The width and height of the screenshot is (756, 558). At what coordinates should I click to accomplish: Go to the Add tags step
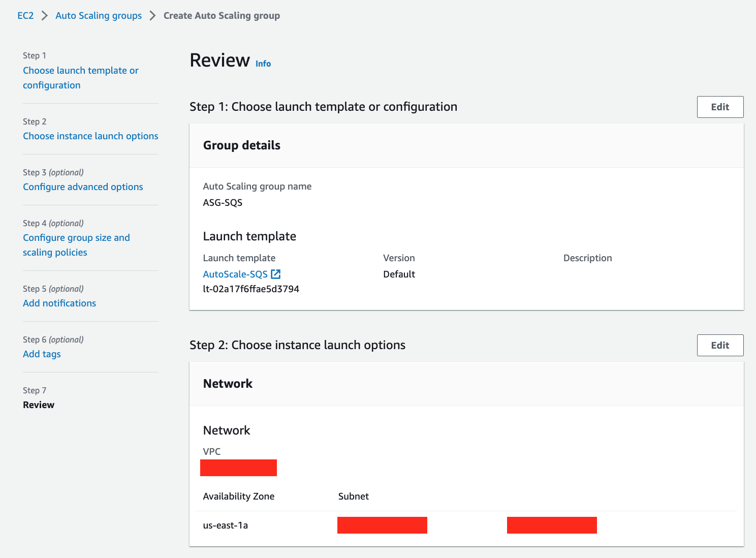42,354
